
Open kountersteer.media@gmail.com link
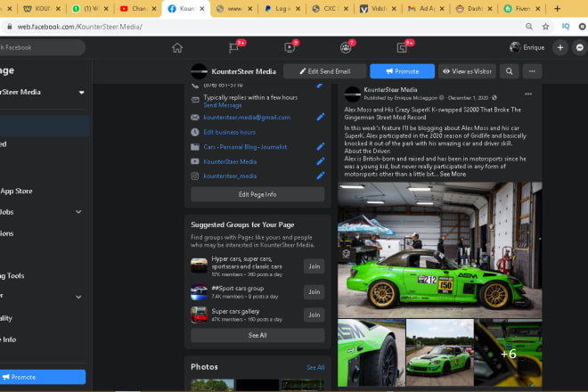coord(247,118)
